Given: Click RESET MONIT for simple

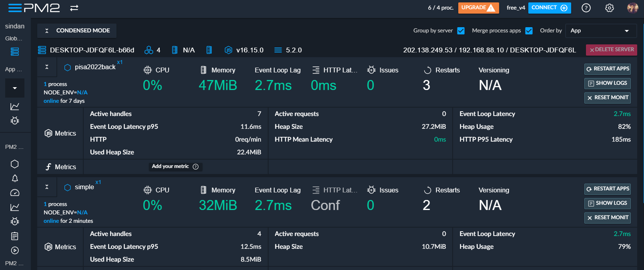Looking at the screenshot, I should [x=608, y=218].
